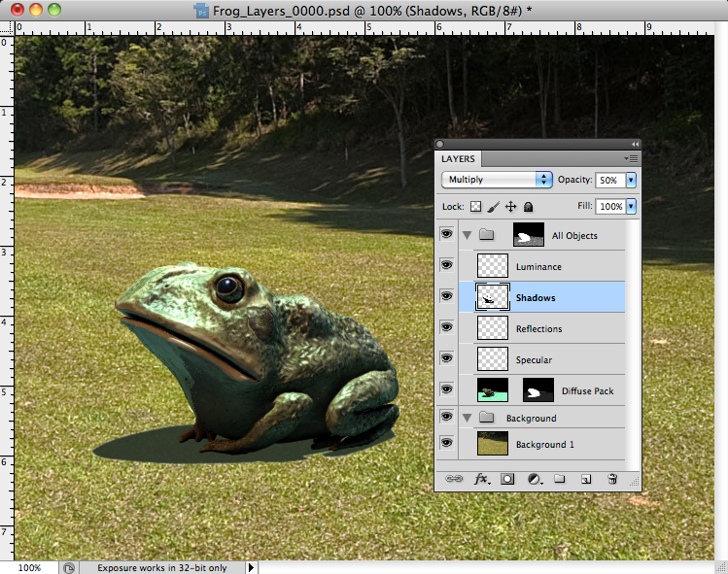Enable lock transparent pixels
The image size is (728, 574).
coord(475,207)
